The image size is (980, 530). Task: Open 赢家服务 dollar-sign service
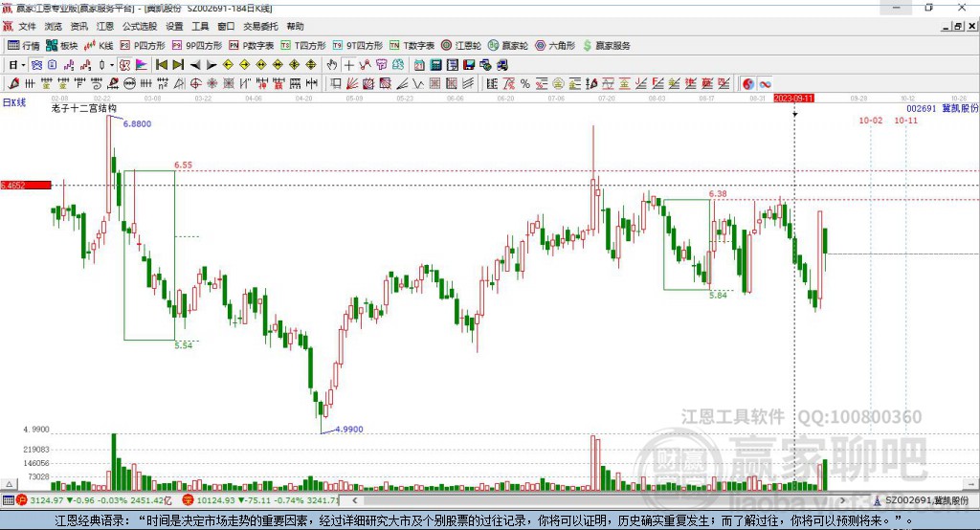[x=606, y=46]
